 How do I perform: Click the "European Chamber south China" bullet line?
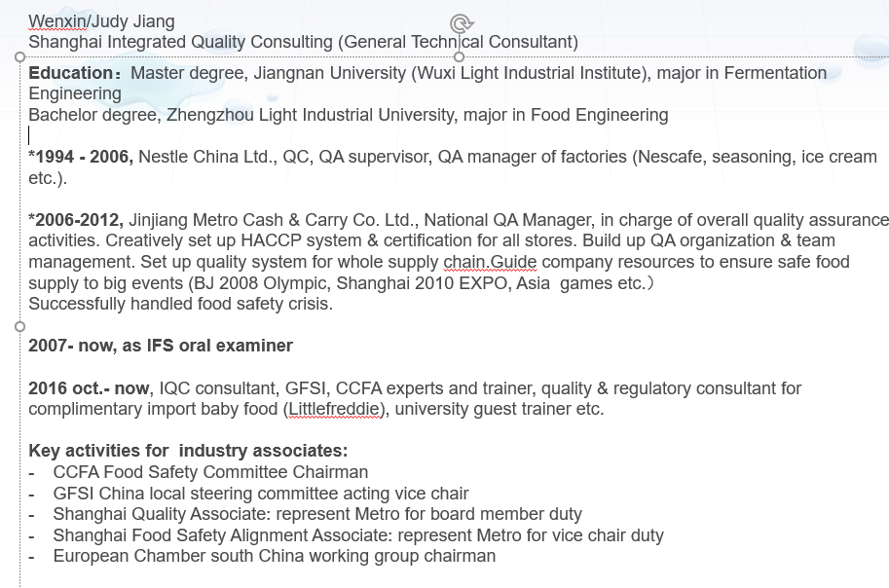point(275,556)
